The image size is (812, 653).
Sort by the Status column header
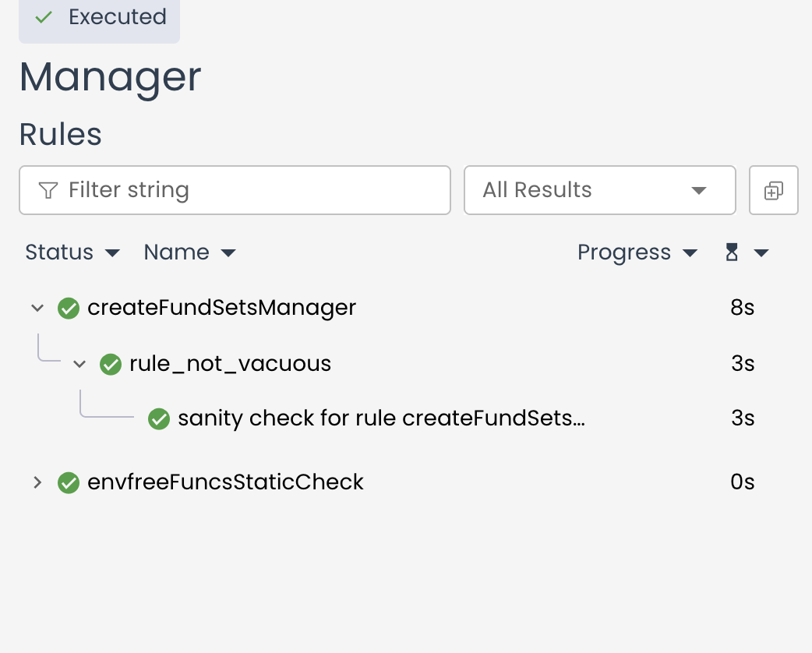coord(72,252)
